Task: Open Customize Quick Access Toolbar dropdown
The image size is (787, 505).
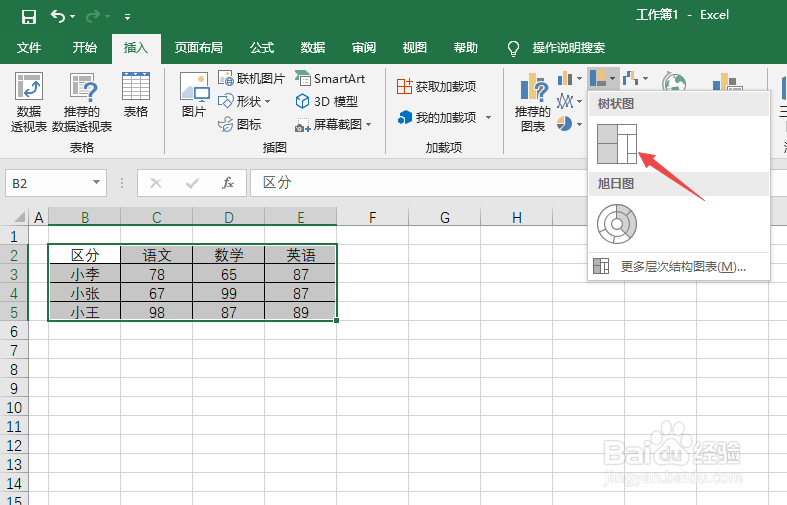Action: 127,17
